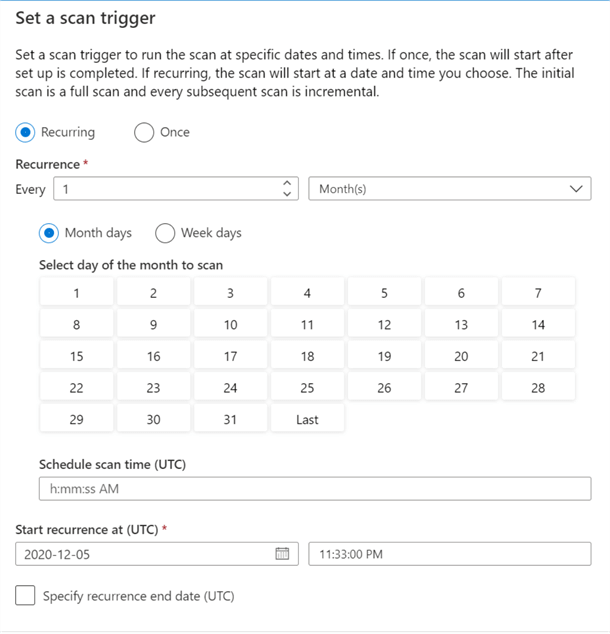Screen dimensions: 610x634
Task: Click the recurrence interval stepper arrows
Action: click(288, 188)
